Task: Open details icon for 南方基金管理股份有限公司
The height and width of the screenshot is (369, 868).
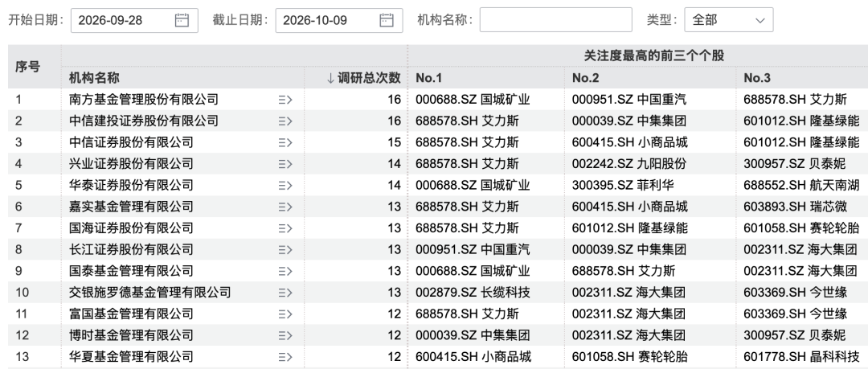Action: tap(285, 100)
